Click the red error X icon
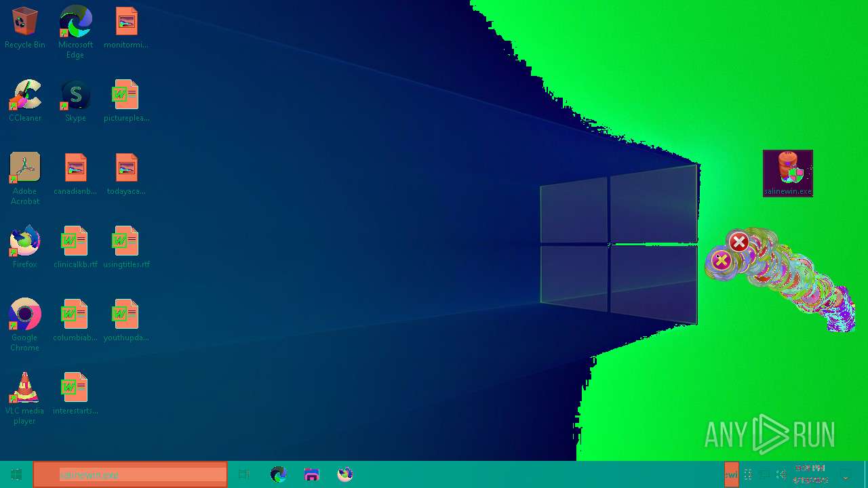This screenshot has height=488, width=868. (739, 242)
